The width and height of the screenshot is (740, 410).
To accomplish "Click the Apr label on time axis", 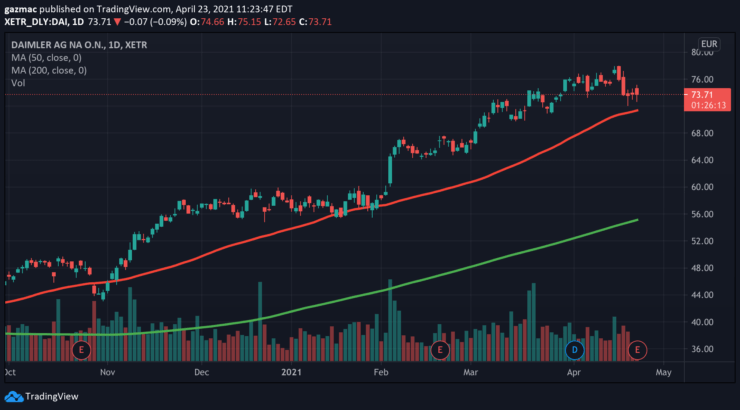I will [x=573, y=372].
